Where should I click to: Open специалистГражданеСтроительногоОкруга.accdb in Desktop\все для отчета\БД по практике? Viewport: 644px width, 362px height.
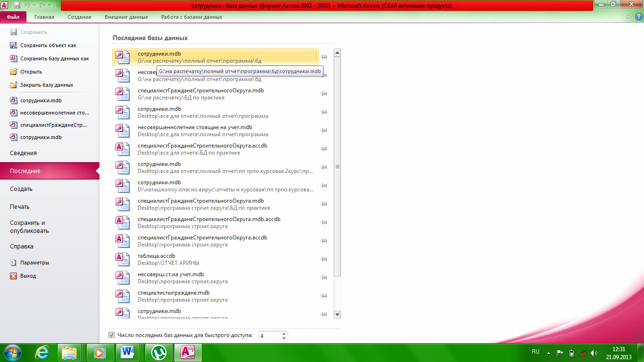[215, 149]
